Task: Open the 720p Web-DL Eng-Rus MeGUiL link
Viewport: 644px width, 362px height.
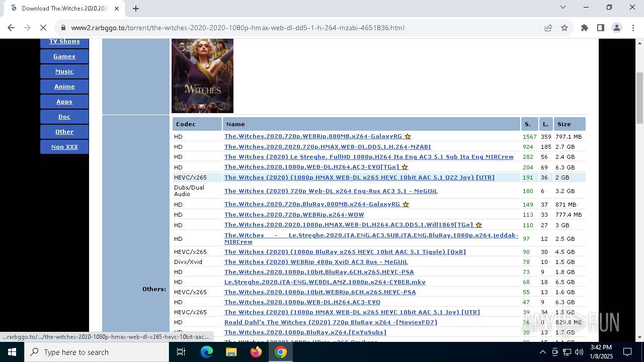Action: tap(331, 191)
